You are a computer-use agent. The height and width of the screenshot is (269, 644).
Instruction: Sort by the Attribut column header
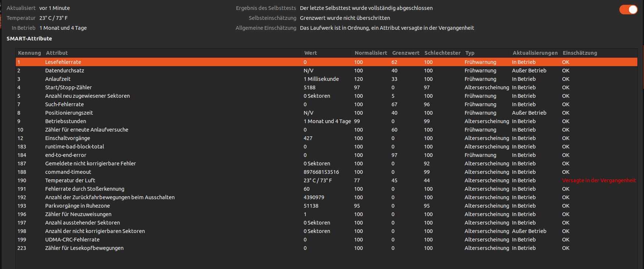click(x=57, y=53)
